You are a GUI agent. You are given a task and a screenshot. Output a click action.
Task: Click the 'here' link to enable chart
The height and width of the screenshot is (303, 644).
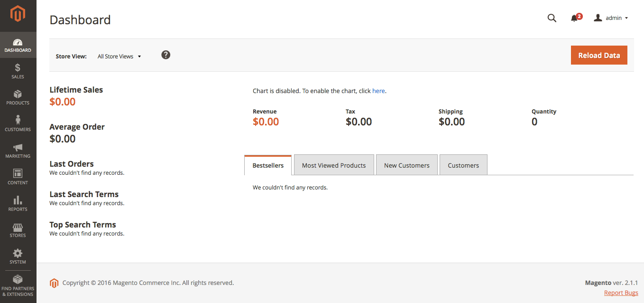point(378,91)
